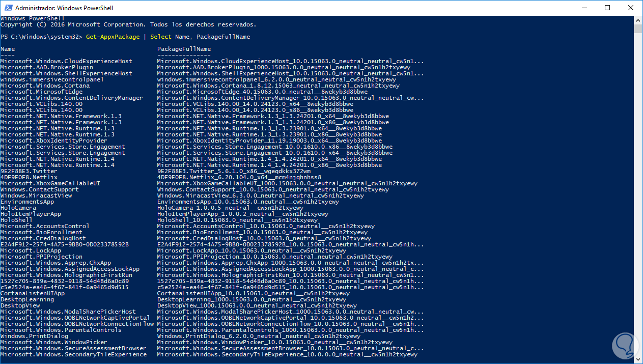Viewport: 643px width, 364px height.
Task: Click the Windows.ContactSupport name entry
Action: pos(40,189)
